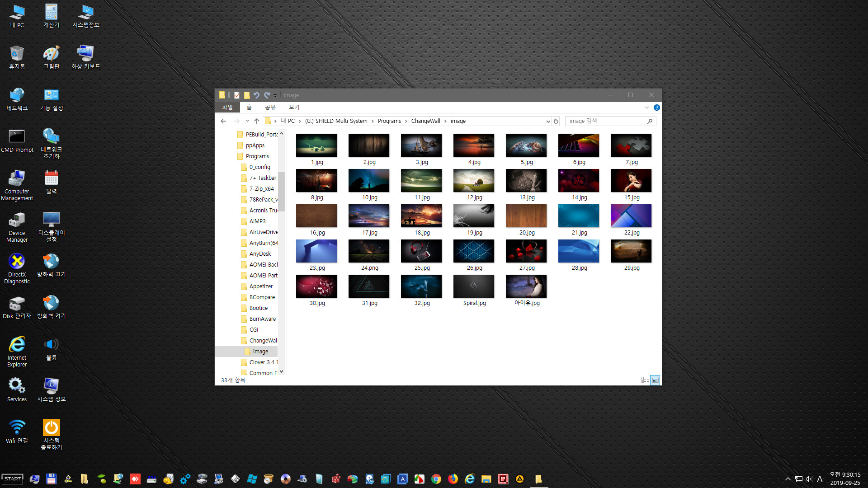Screen dimensions: 868x488
Task: Select thumbnail 24.png
Action: pos(369,255)
